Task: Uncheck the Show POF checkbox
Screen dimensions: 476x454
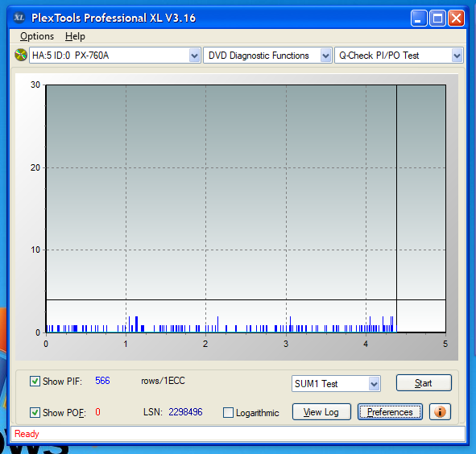Action: [35, 412]
